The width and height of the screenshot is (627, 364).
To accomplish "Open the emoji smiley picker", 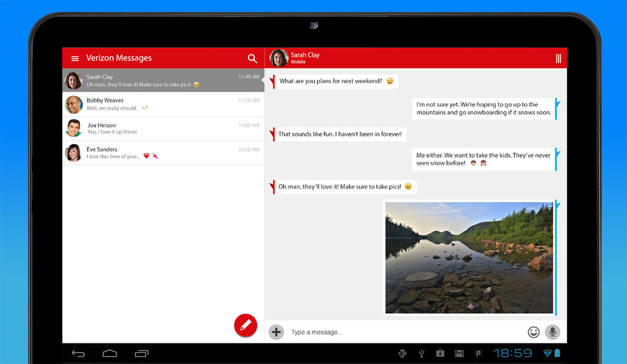I will point(534,332).
